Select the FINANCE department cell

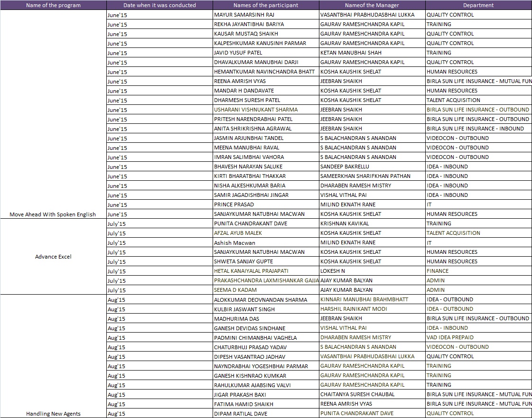tap(478, 271)
